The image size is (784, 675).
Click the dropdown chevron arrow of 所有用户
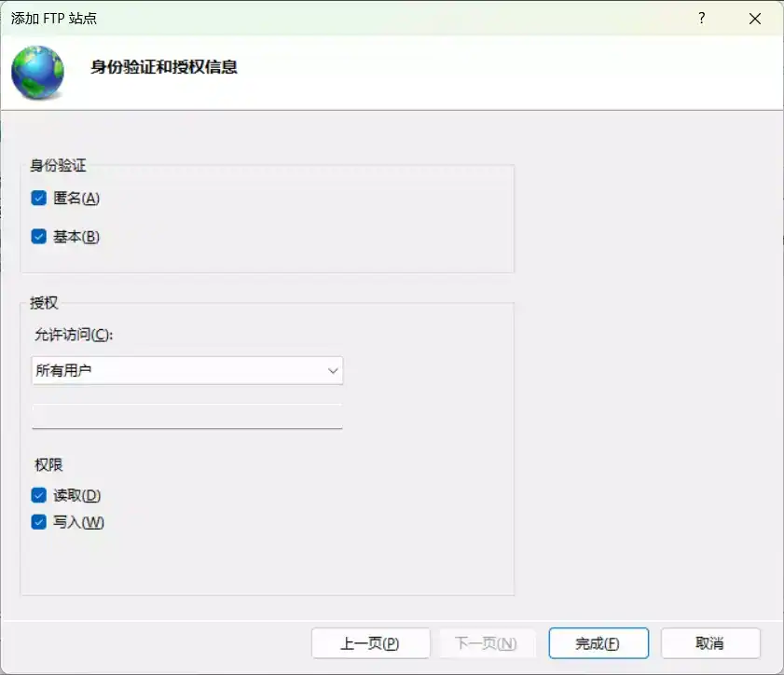333,371
